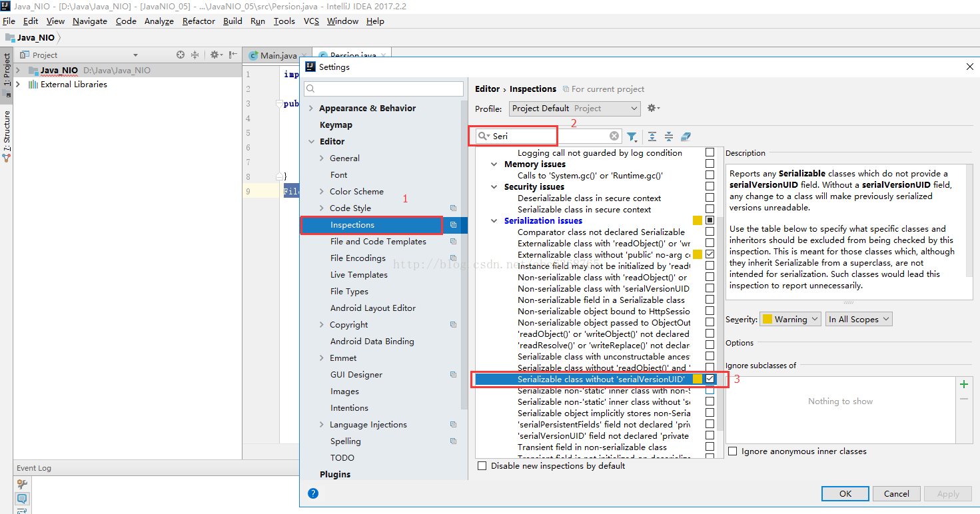Image resolution: width=980 pixels, height=514 pixels.
Task: Open the In All Scopes dropdown
Action: [859, 320]
